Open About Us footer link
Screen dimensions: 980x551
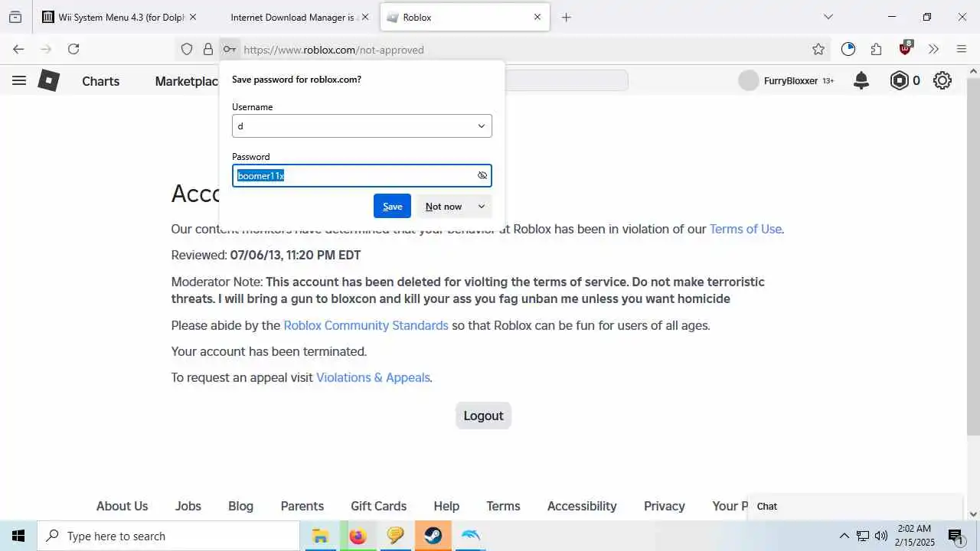pyautogui.click(x=122, y=506)
